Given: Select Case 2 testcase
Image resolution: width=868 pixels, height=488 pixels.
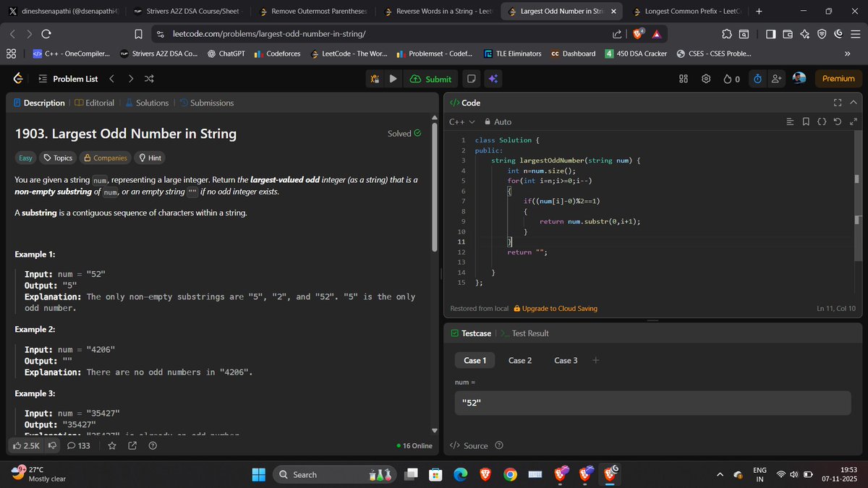Looking at the screenshot, I should pos(520,360).
